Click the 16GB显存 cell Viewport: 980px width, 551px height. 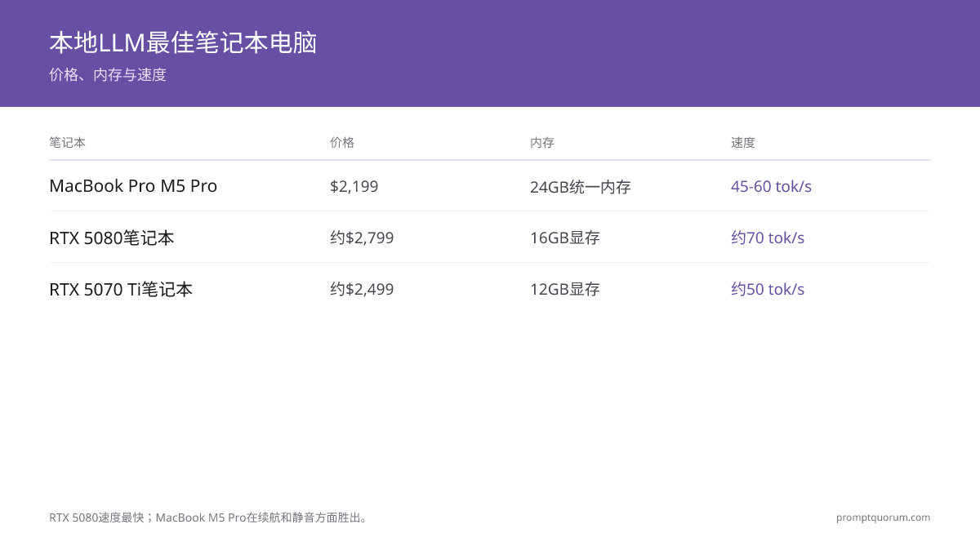pyautogui.click(x=565, y=238)
